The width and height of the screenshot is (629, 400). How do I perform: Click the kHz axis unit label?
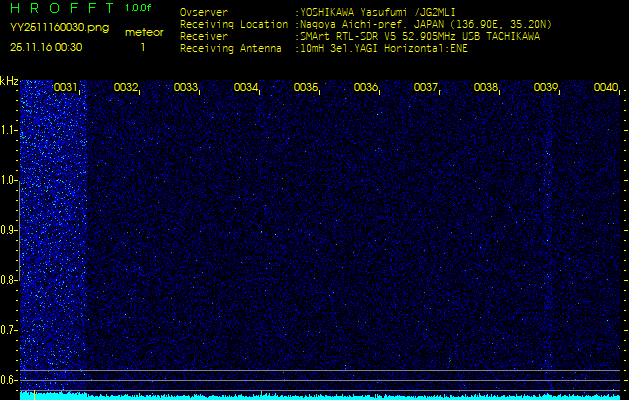[x=9, y=81]
